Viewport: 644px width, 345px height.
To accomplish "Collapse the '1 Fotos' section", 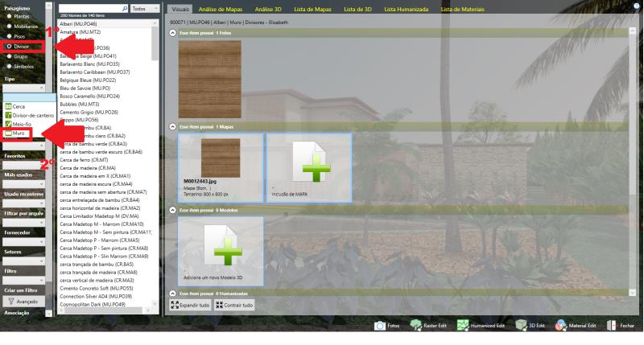I will click(173, 33).
